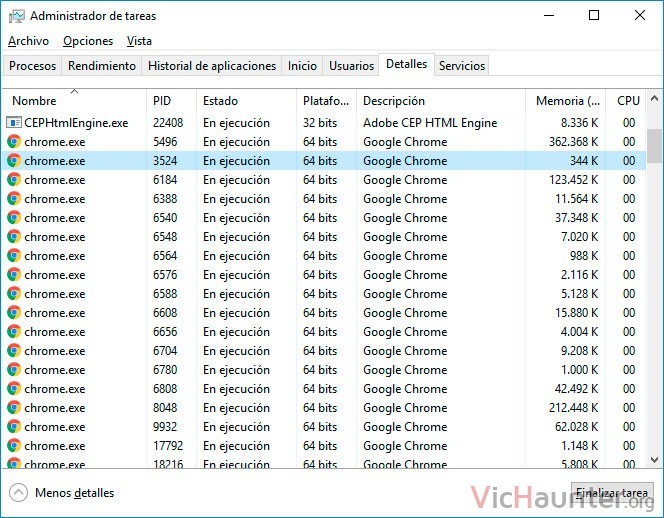Click Chrome icon for PID 6564
This screenshot has height=518, width=664.
coord(14,256)
